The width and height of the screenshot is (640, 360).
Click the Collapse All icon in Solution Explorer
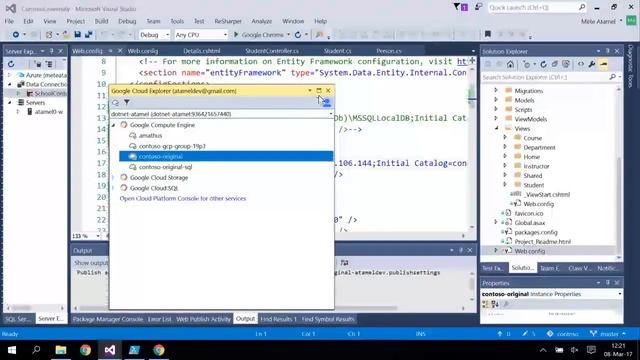point(555,64)
